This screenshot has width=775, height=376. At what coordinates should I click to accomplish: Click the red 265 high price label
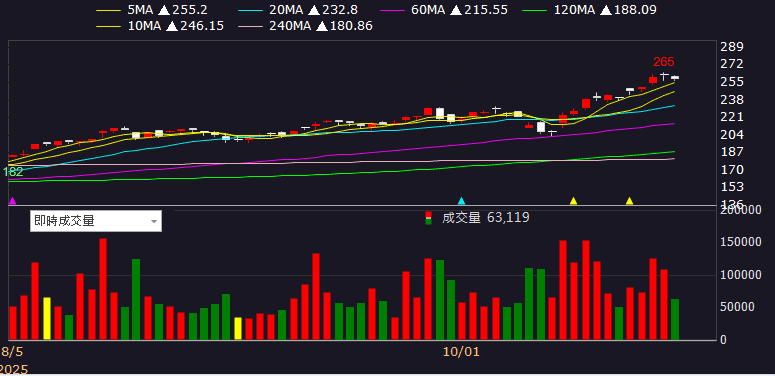tap(664, 62)
